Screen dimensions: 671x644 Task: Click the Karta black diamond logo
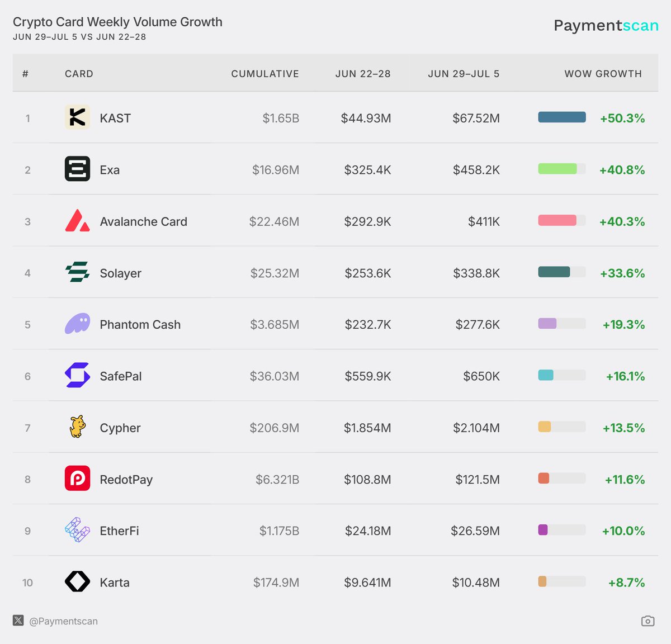click(x=77, y=581)
